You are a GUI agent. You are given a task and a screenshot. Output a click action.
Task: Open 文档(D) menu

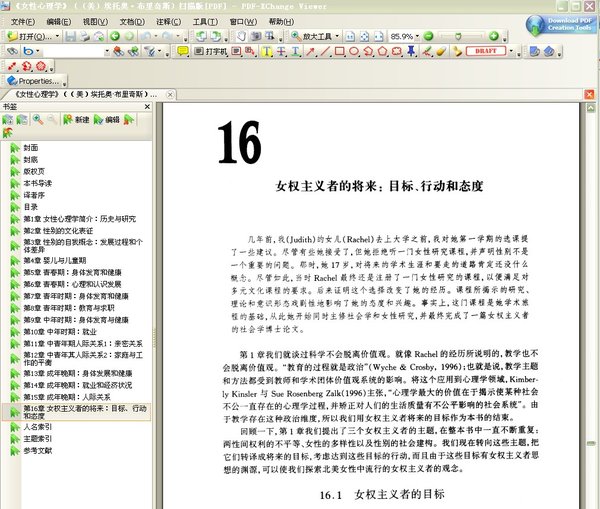[x=132, y=22]
